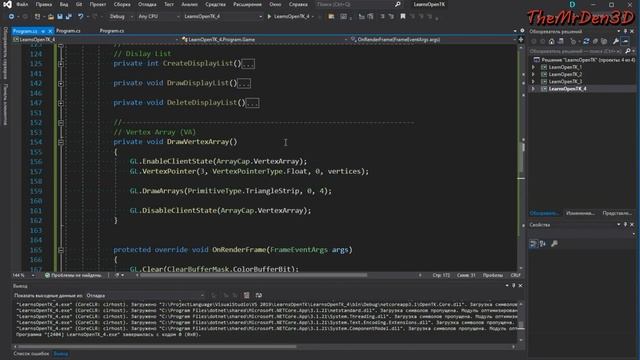Screen dimensions: 640x360
Task: Click the search magnifier in title bar
Action: click(x=398, y=4)
